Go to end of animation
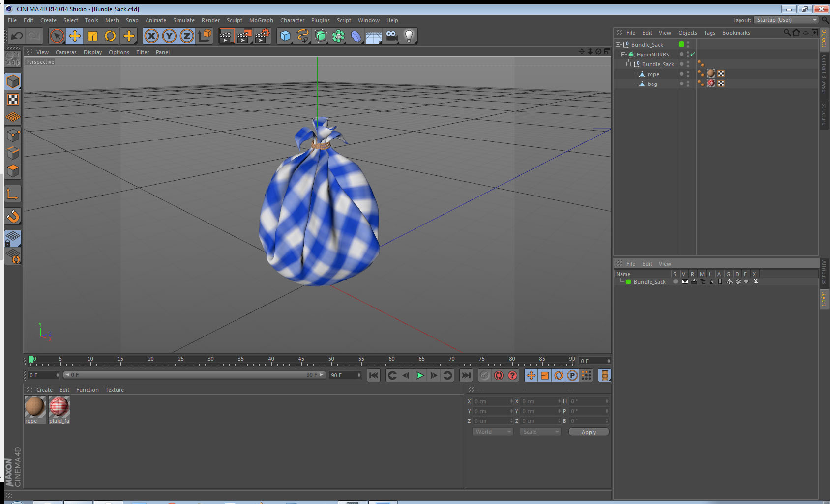830x504 pixels. click(466, 375)
